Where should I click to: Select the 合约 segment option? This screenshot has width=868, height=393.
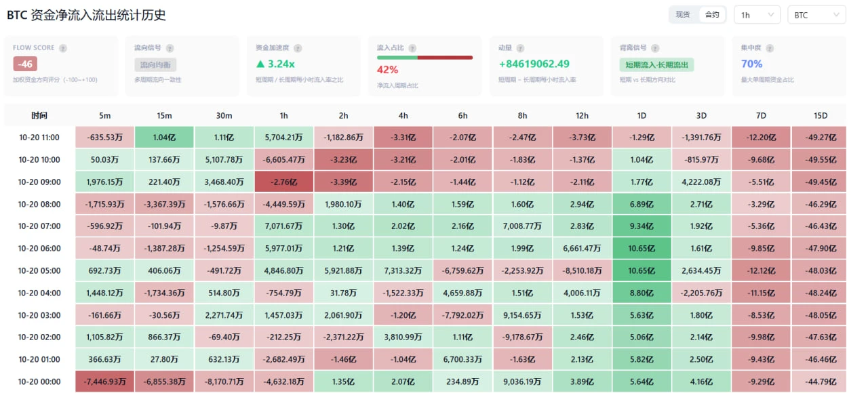[x=712, y=15]
